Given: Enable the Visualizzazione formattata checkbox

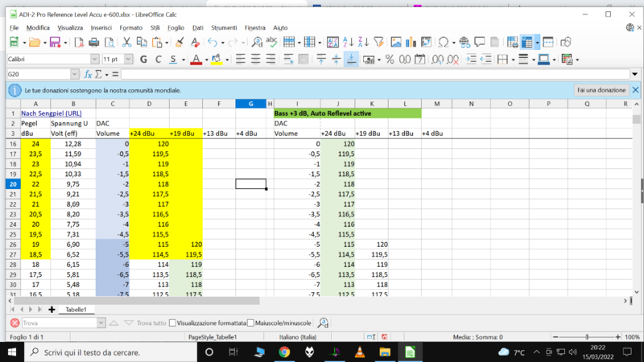Looking at the screenshot, I should pyautogui.click(x=171, y=323).
